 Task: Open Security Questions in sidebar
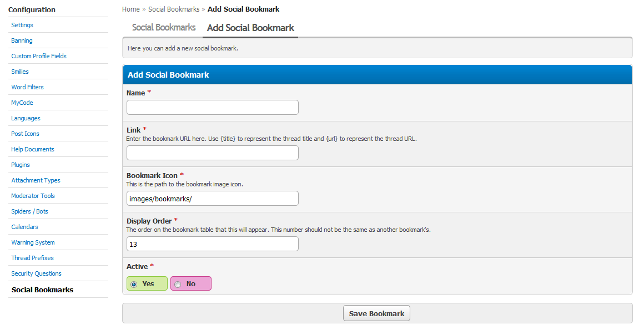36,274
